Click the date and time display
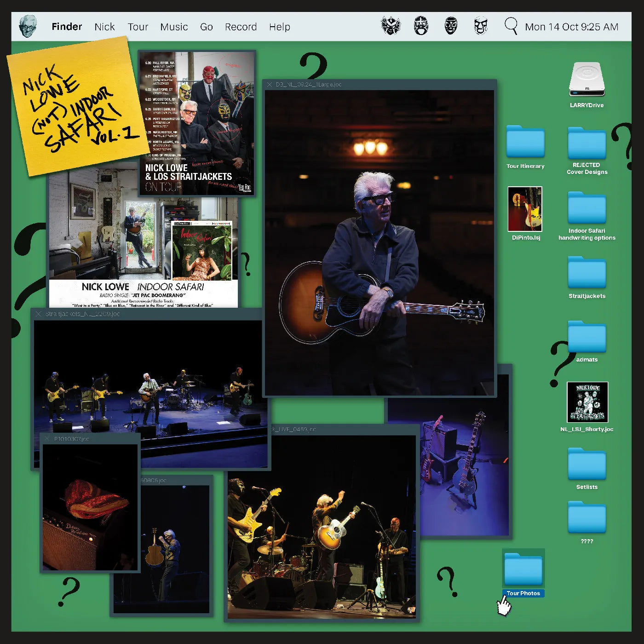The width and height of the screenshot is (644, 644). click(572, 27)
